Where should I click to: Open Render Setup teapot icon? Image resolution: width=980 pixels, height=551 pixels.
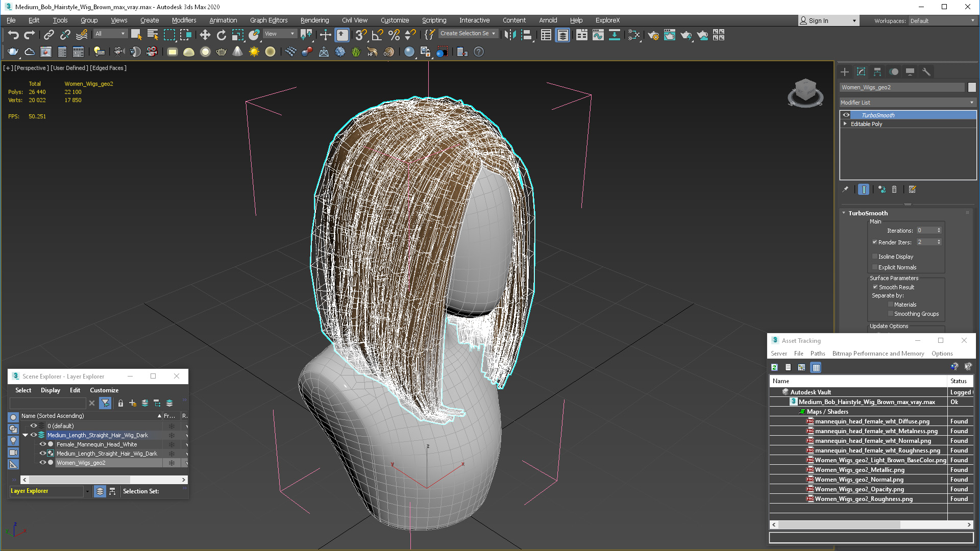click(x=653, y=35)
